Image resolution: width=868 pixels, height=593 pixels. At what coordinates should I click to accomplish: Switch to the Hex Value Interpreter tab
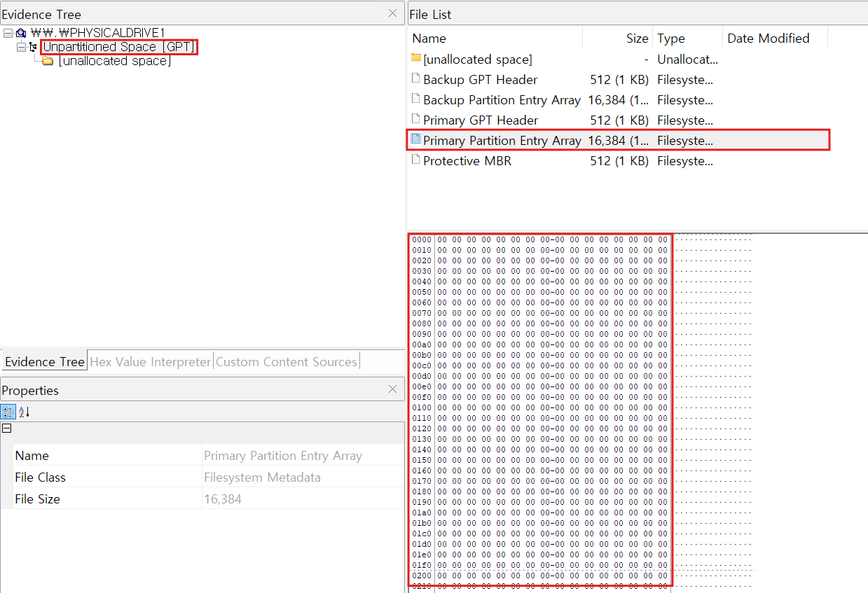150,362
